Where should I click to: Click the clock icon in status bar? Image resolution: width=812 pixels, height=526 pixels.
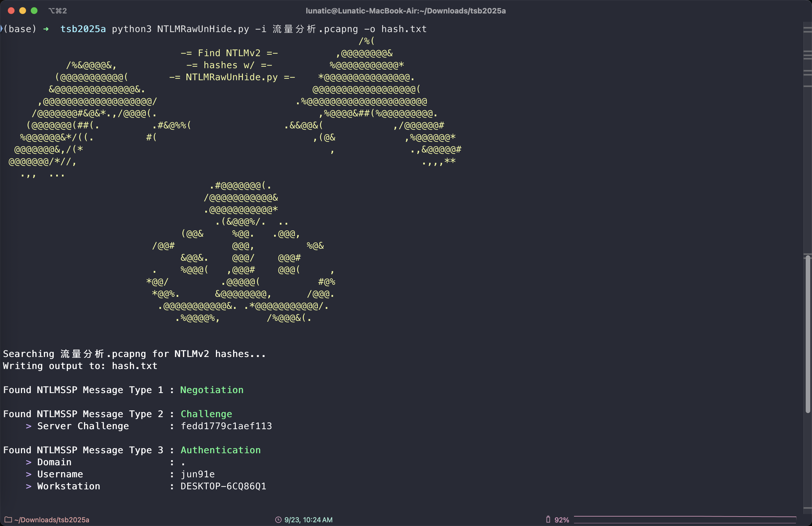pyautogui.click(x=278, y=519)
